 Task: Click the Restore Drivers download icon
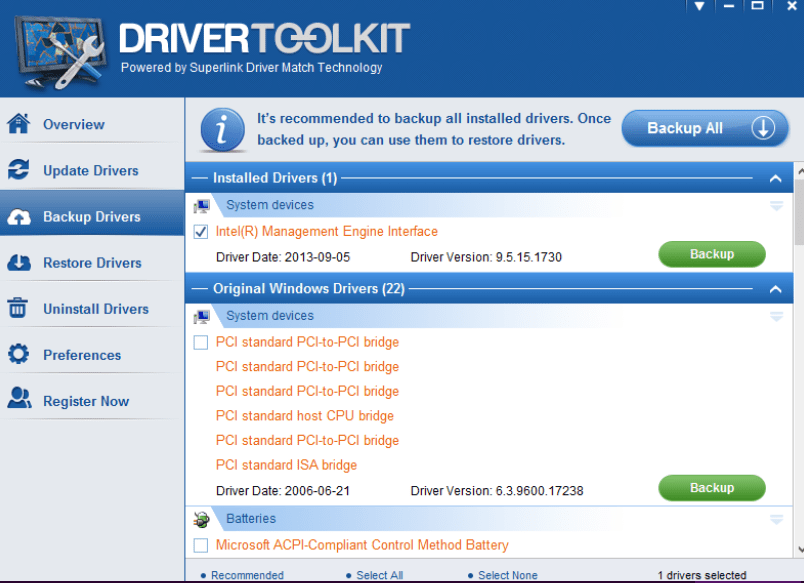tap(19, 263)
